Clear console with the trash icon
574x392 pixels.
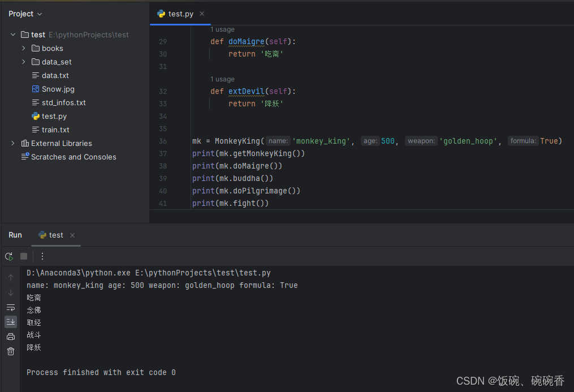click(x=11, y=351)
